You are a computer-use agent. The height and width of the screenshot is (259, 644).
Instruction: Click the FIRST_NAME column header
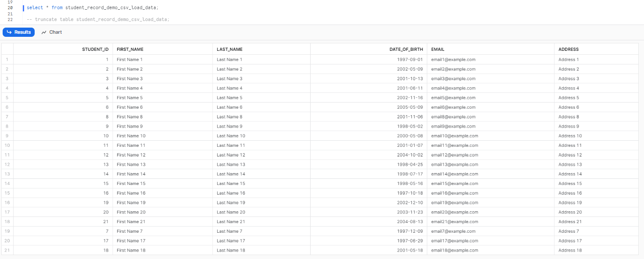(x=130, y=49)
